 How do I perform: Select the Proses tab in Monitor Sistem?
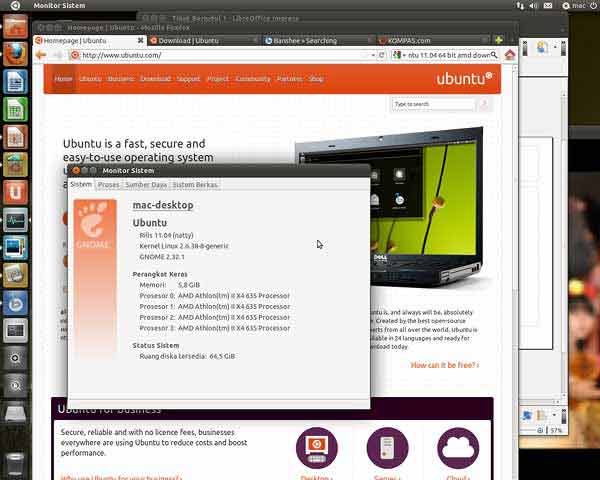[108, 185]
